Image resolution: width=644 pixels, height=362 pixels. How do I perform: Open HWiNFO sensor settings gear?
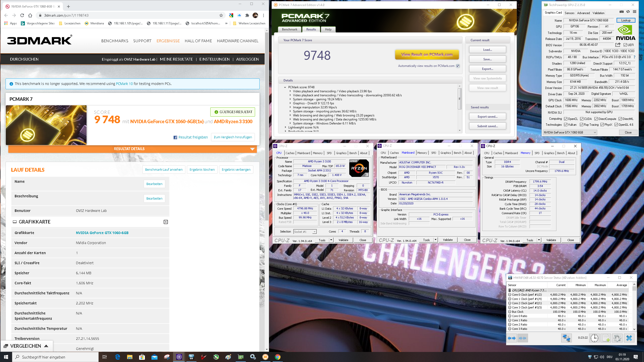(617, 338)
